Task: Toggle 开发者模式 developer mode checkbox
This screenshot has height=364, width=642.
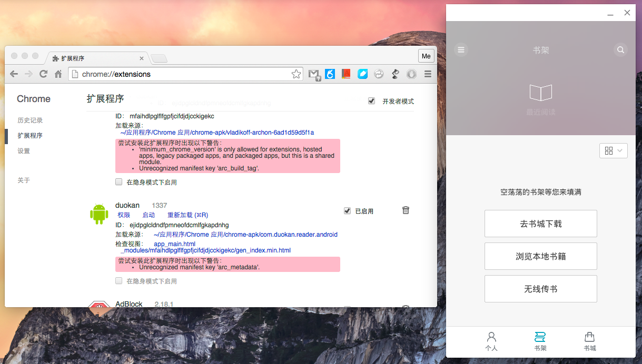Action: click(x=372, y=101)
